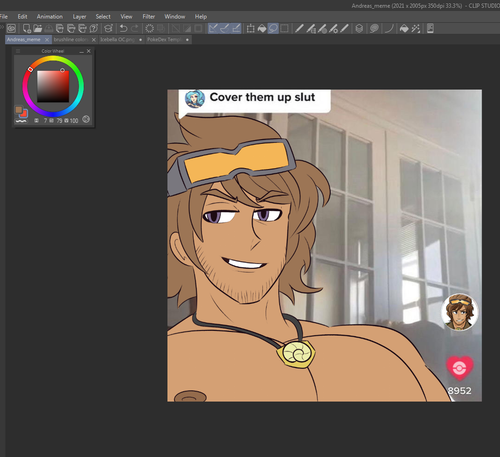Switch color space with round wheel icon

[86, 119]
